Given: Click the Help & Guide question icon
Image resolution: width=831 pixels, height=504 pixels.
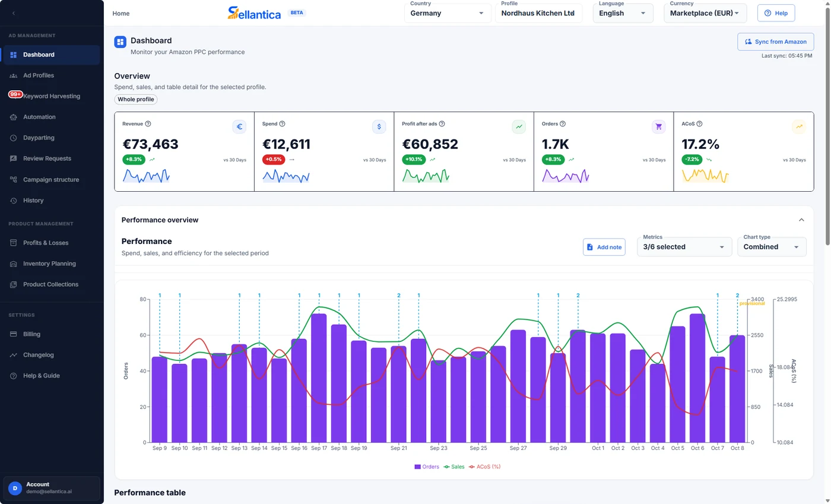Looking at the screenshot, I should pyautogui.click(x=14, y=376).
